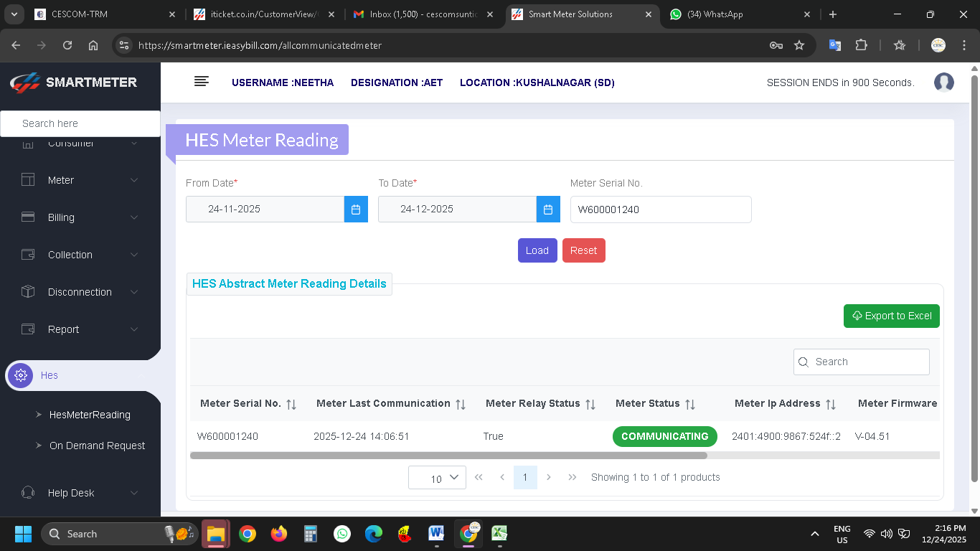Sort by Meter Ip Address column
Viewport: 980px width, 551px height.
[x=831, y=404]
